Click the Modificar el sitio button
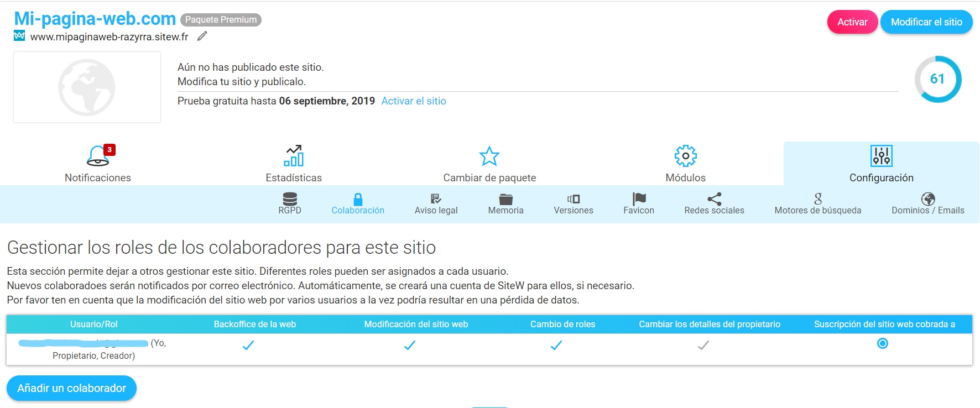980x408 pixels. tap(926, 22)
